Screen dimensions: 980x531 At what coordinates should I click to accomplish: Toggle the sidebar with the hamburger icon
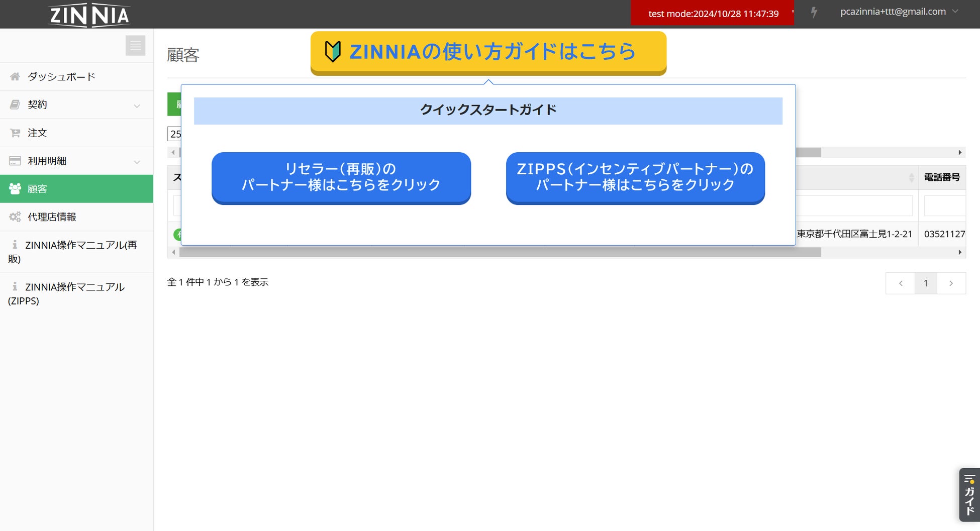[135, 46]
